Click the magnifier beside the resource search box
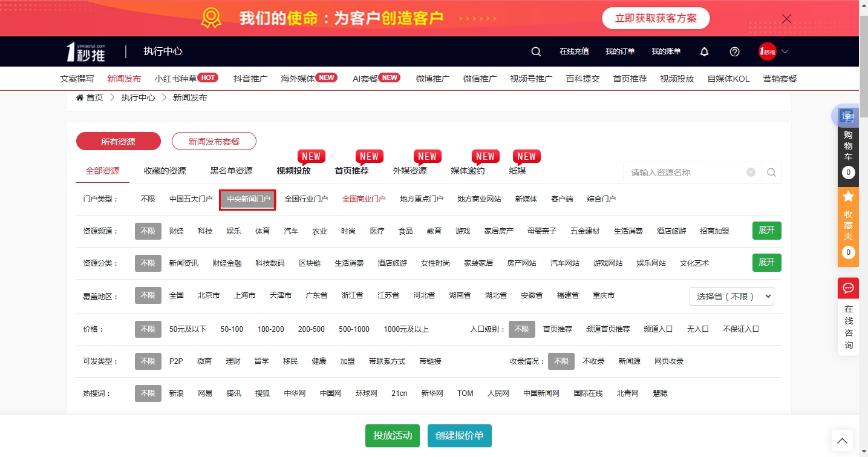 [x=771, y=172]
